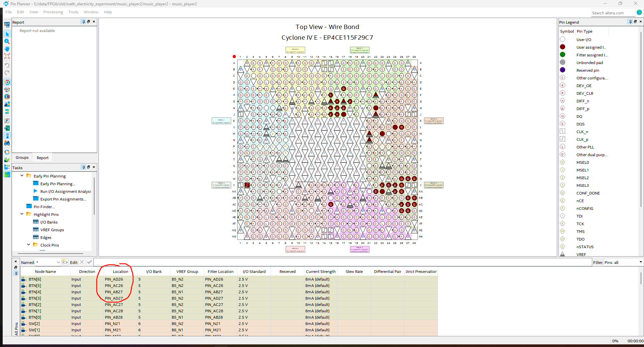Viewport: 644px width, 347px height.
Task: Open the Processing menu
Action: click(x=53, y=12)
